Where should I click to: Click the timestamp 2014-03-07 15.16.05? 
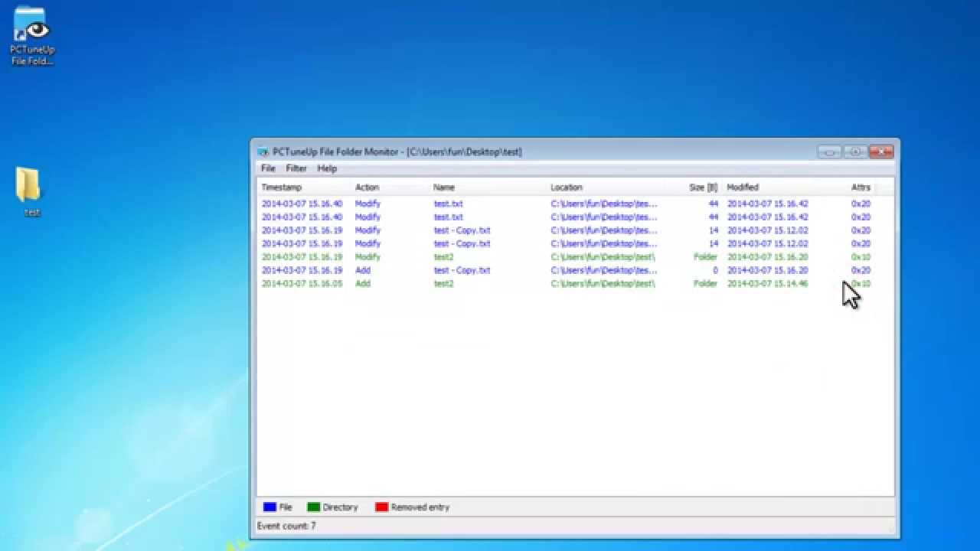click(x=302, y=284)
